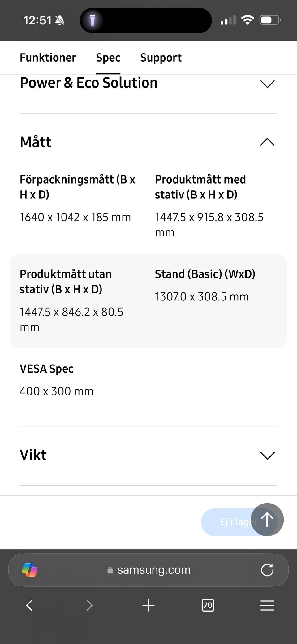
Task: Go back to previous page
Action: tap(29, 605)
